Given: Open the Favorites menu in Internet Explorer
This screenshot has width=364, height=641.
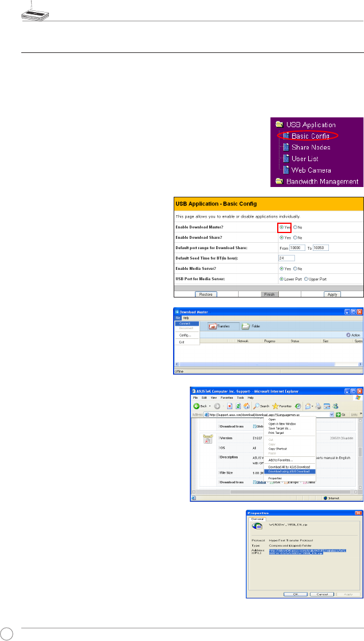Looking at the screenshot, I should pyautogui.click(x=227, y=398).
